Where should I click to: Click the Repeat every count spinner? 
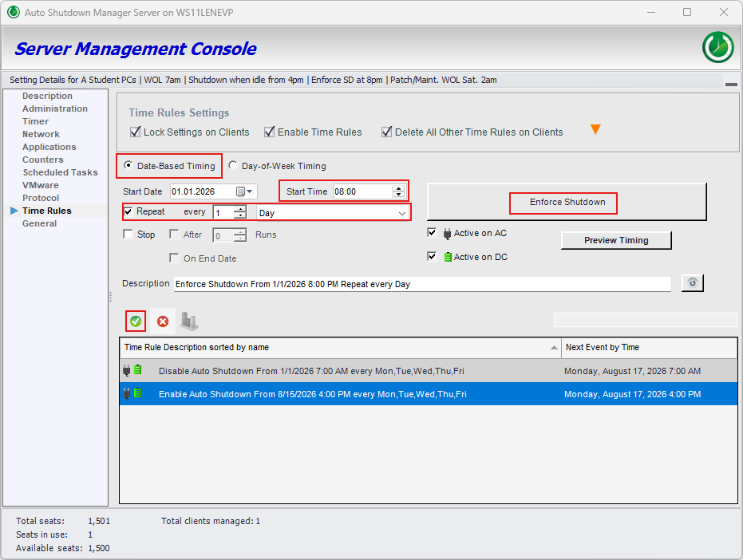click(x=240, y=212)
